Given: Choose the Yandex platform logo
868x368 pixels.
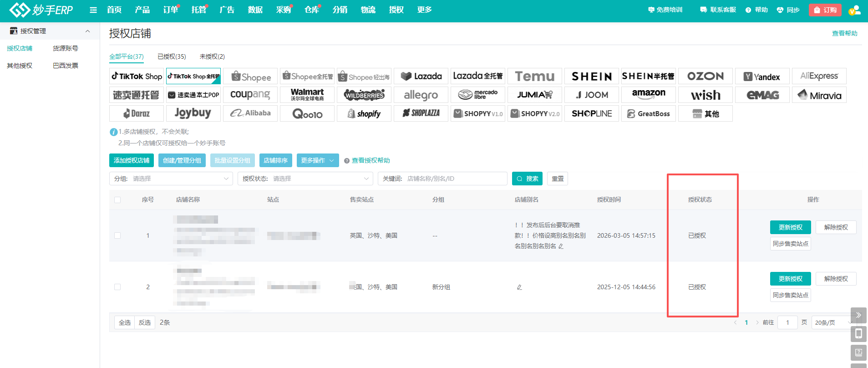Looking at the screenshot, I should click(x=762, y=76).
